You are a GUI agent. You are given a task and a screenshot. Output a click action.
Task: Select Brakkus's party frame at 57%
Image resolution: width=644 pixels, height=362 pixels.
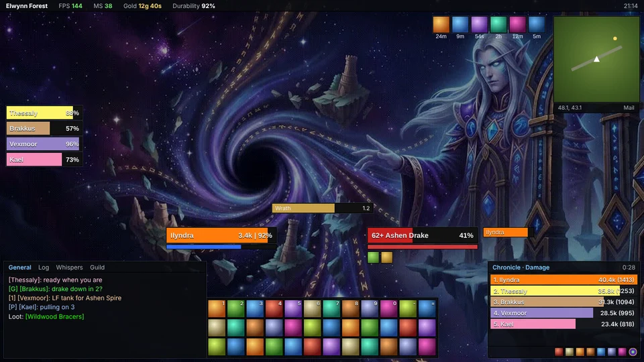[44, 129]
